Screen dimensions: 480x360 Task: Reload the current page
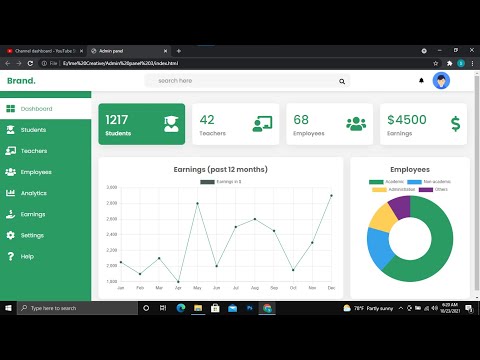coord(30,63)
